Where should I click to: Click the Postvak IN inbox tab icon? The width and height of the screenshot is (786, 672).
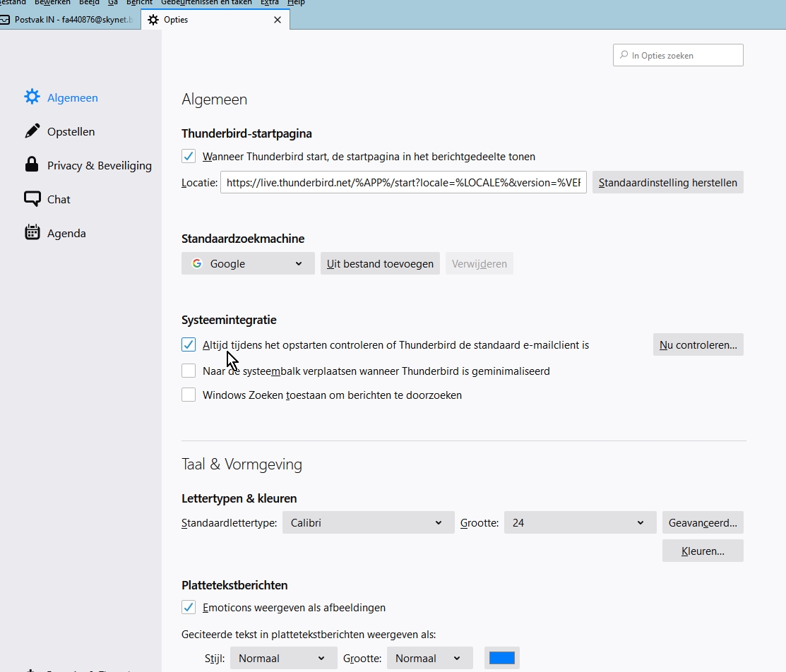pos(6,20)
